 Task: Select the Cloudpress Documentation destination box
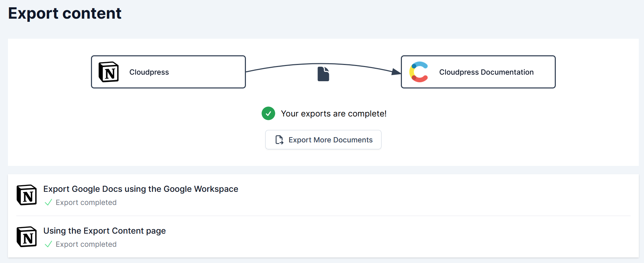click(x=478, y=72)
